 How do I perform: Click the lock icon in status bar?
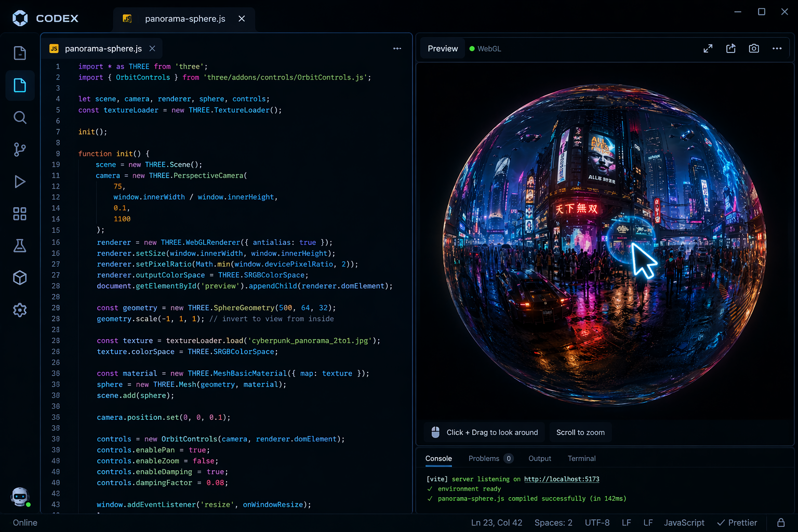click(781, 523)
